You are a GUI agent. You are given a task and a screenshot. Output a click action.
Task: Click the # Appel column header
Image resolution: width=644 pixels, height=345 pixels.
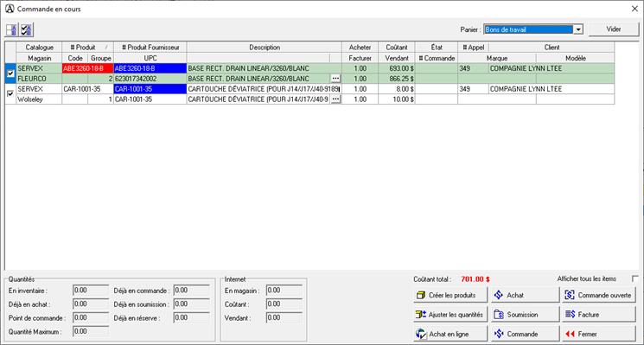tap(473, 48)
